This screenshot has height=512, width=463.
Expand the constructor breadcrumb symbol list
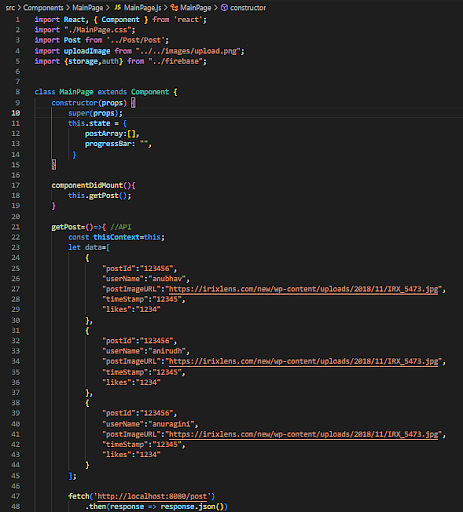tap(248, 8)
